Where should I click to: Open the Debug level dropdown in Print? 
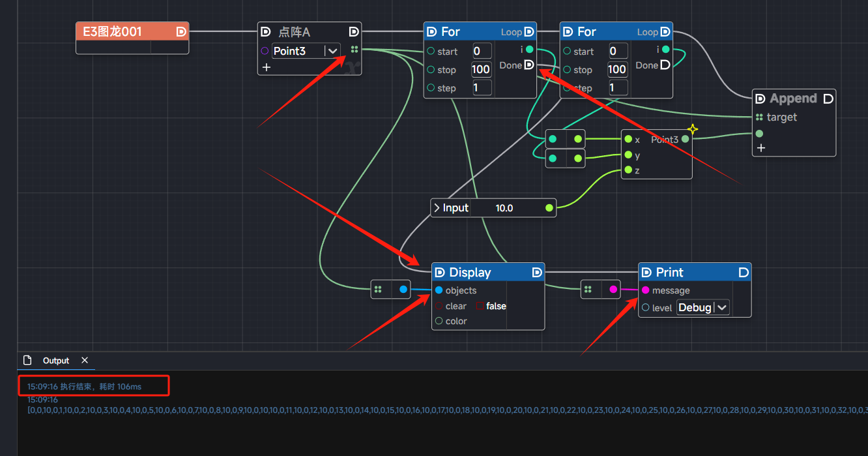(x=721, y=308)
